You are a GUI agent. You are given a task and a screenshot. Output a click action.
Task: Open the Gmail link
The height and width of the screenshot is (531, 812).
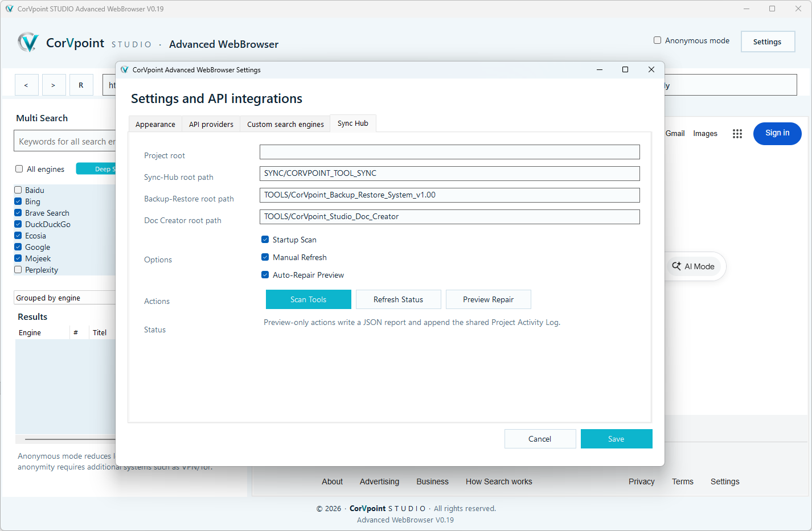[x=675, y=133]
